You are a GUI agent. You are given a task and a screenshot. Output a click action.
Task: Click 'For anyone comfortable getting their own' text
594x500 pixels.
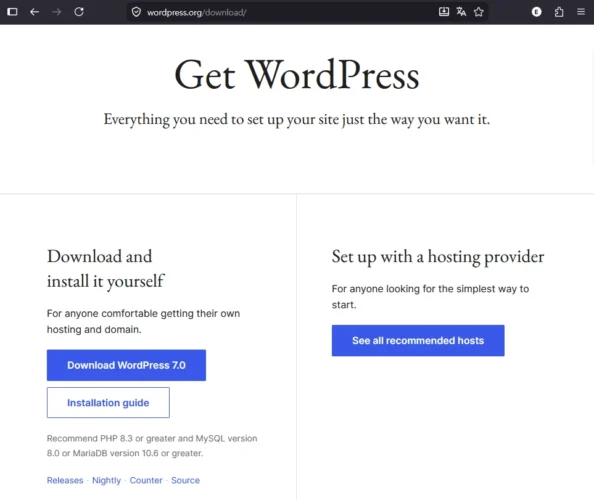click(x=143, y=322)
